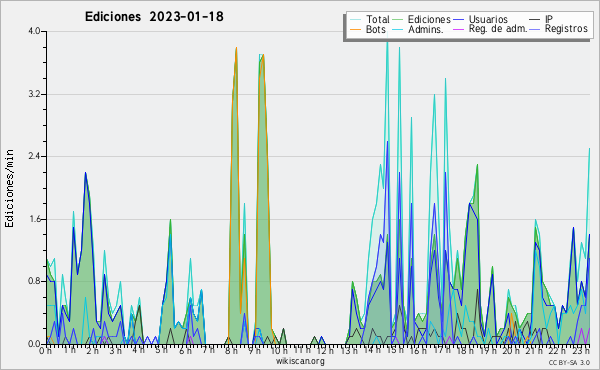The height and width of the screenshot is (370, 600).
Task: Click the '10 h' x-axis label
Action: 279,350
